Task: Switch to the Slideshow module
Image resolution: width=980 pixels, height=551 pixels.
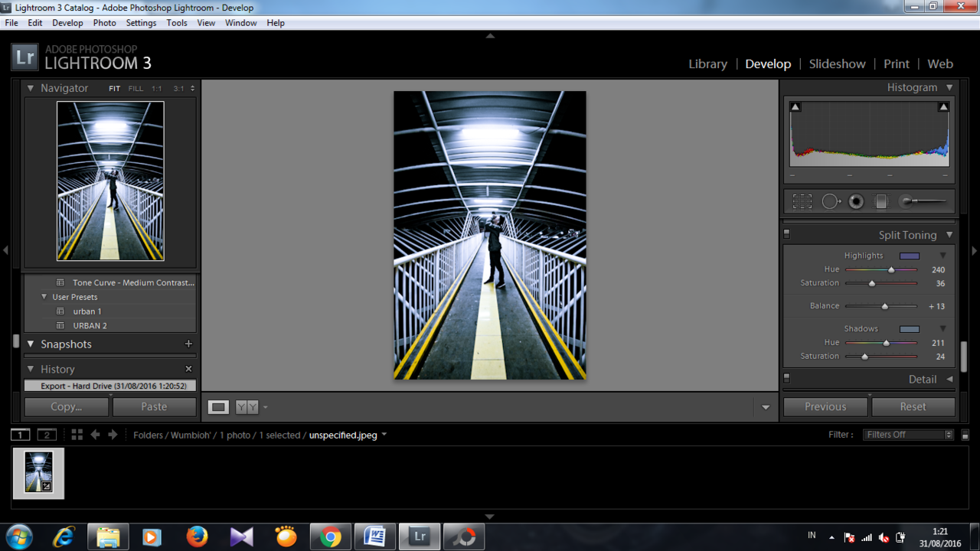Action: click(x=837, y=64)
